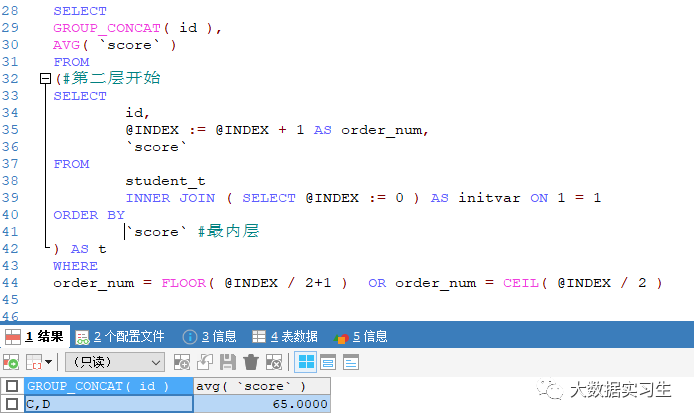
Task: Click INNER JOIN on line 39
Action: pyautogui.click(x=170, y=198)
